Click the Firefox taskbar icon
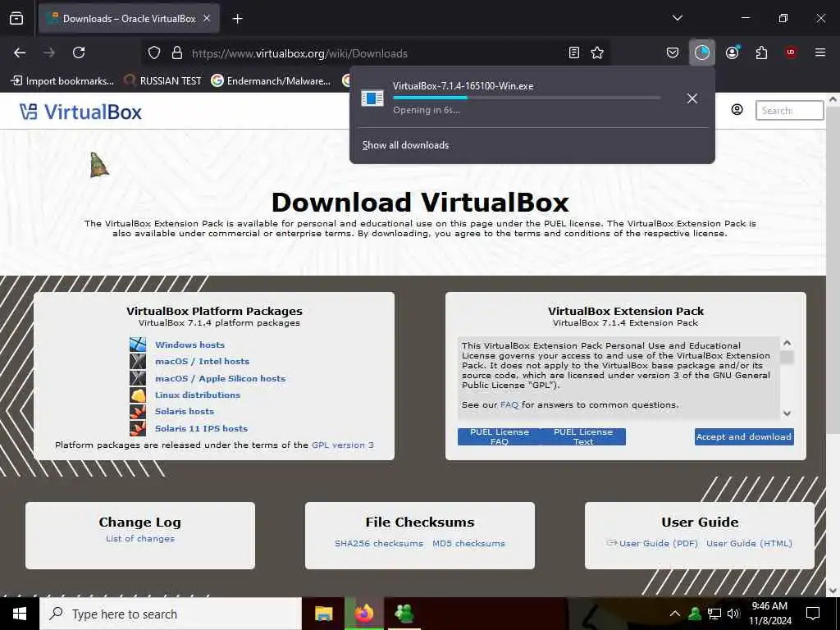 point(363,614)
